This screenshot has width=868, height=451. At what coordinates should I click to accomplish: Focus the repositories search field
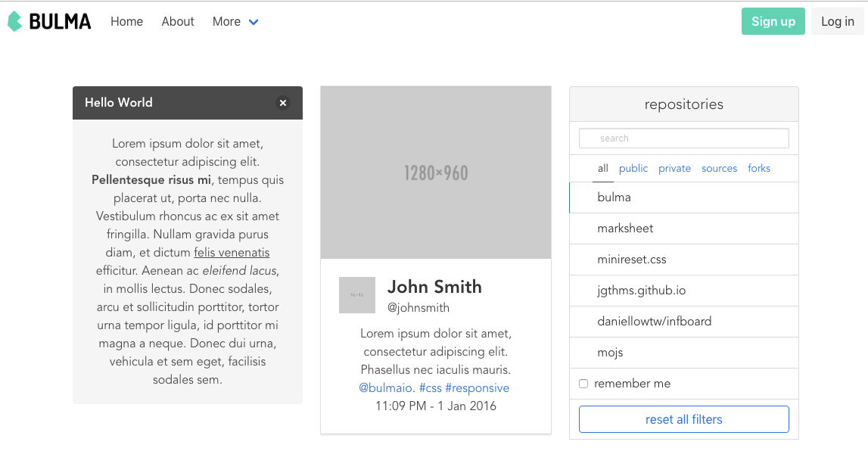click(x=684, y=138)
